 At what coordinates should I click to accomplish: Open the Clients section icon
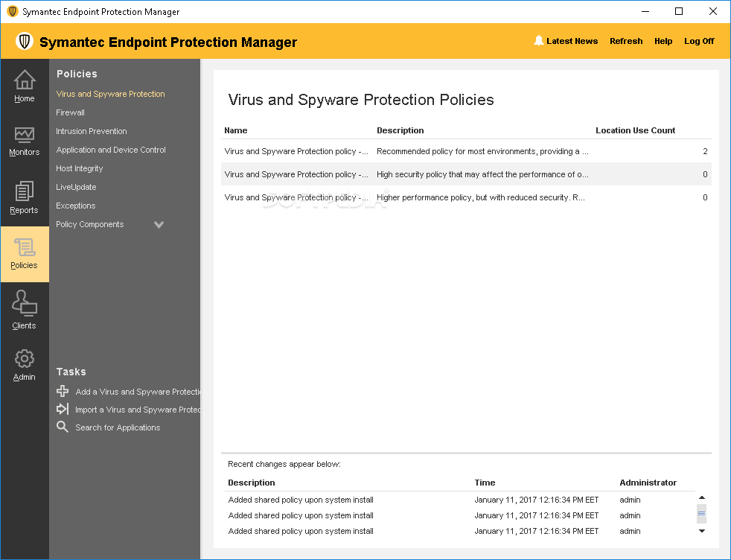(x=25, y=305)
